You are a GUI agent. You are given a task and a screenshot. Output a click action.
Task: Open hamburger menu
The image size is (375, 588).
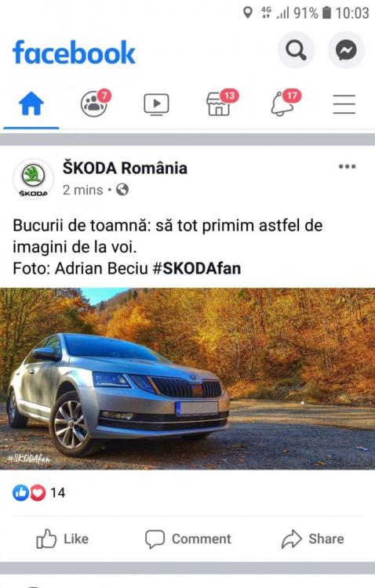point(344,103)
